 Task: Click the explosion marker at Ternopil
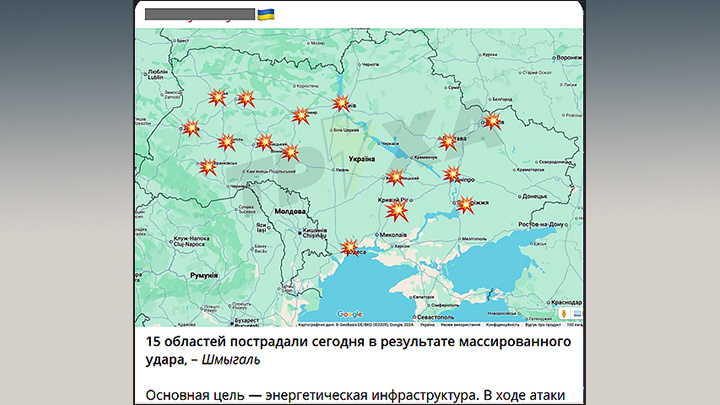[x=226, y=142]
